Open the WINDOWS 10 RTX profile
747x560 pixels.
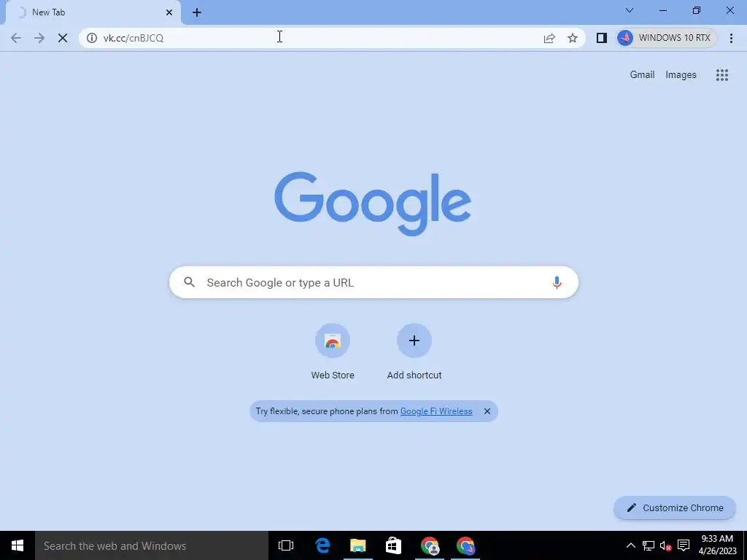pyautogui.click(x=666, y=38)
